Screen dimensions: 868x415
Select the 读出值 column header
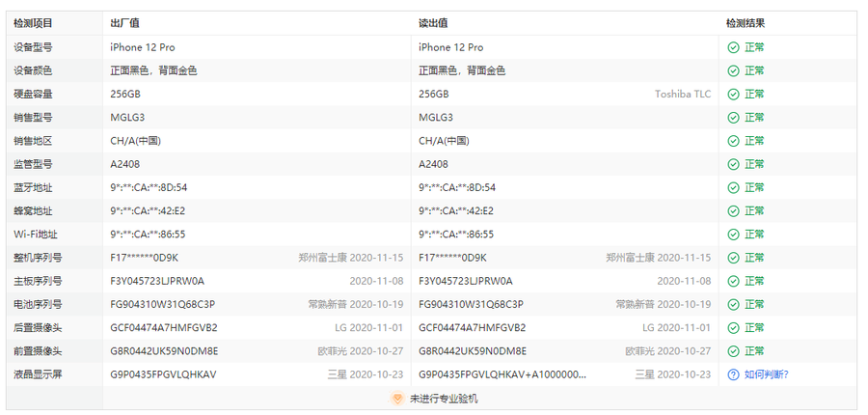(x=433, y=23)
